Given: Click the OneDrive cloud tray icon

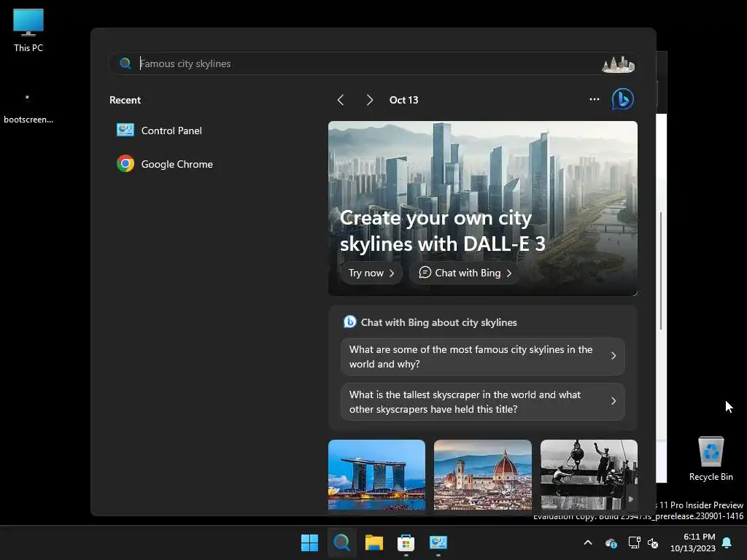Looking at the screenshot, I should (611, 542).
